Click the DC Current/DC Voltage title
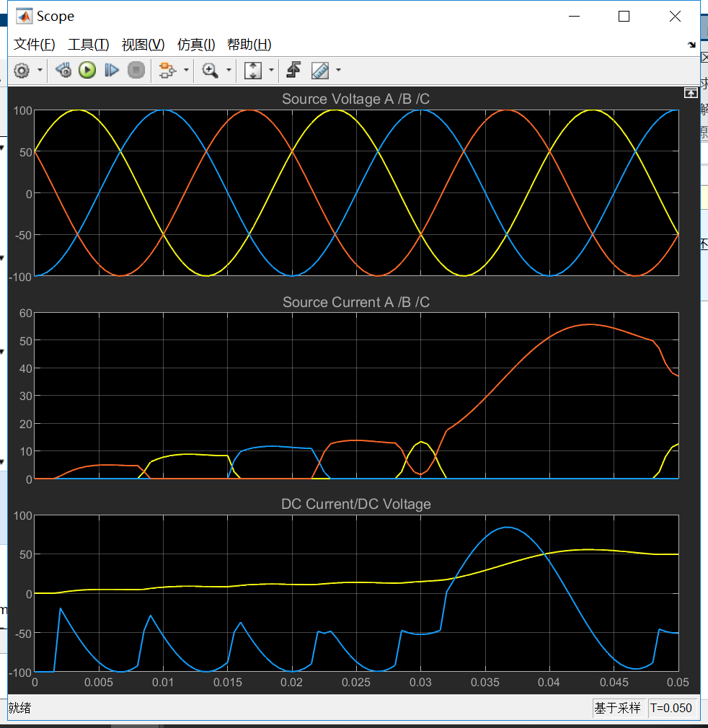 [x=356, y=505]
